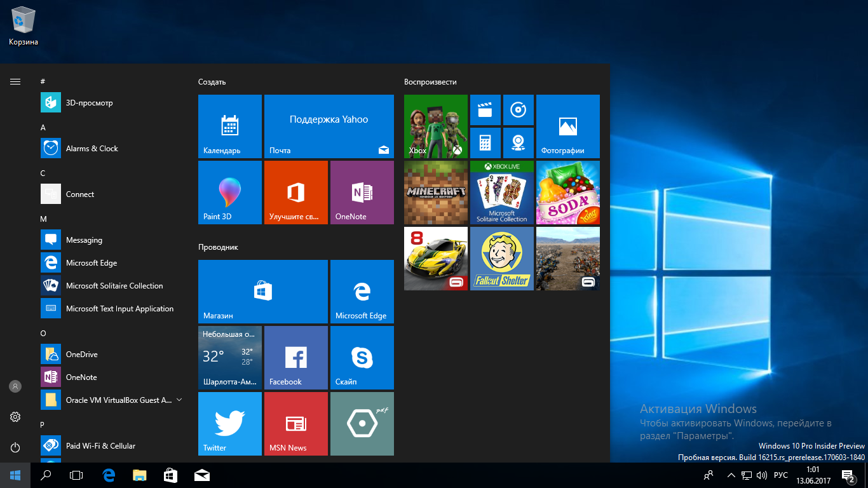Image resolution: width=868 pixels, height=488 pixels.
Task: Launch Alarms & Clock from the list
Action: tap(112, 149)
